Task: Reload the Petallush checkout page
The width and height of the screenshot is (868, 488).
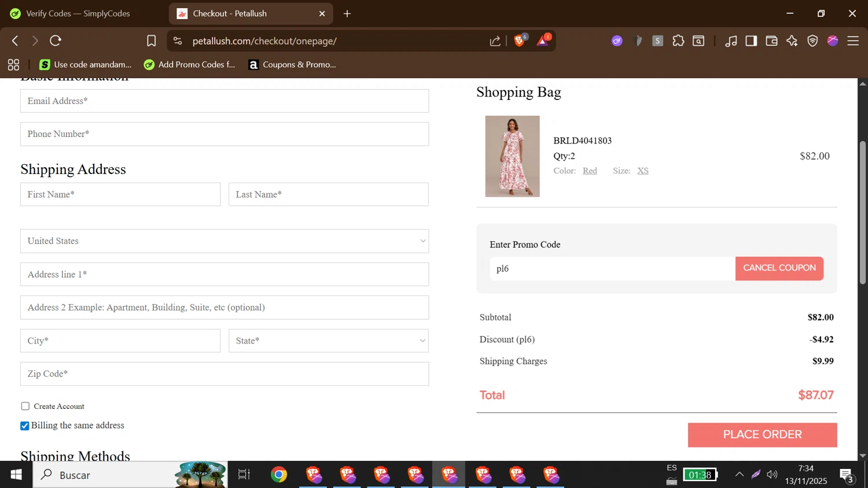Action: point(56,41)
